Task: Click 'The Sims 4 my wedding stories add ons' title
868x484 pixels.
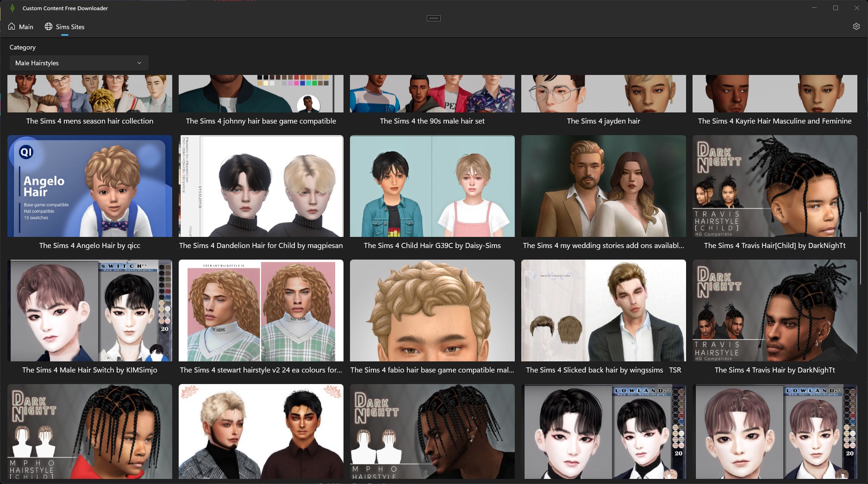Action: tap(604, 246)
